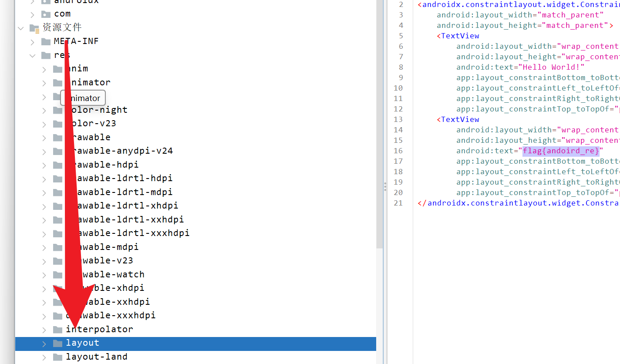Viewport: 620px width, 364px height.
Task: Click the drawable-hdpi folder icon
Action: [x=57, y=165]
